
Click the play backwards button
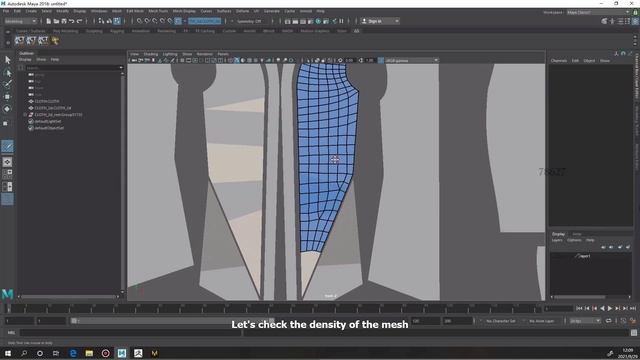click(x=602, y=309)
